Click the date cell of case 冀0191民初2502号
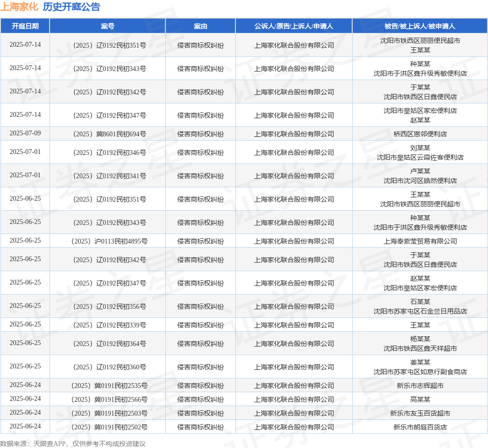The image size is (488, 448). [25, 426]
